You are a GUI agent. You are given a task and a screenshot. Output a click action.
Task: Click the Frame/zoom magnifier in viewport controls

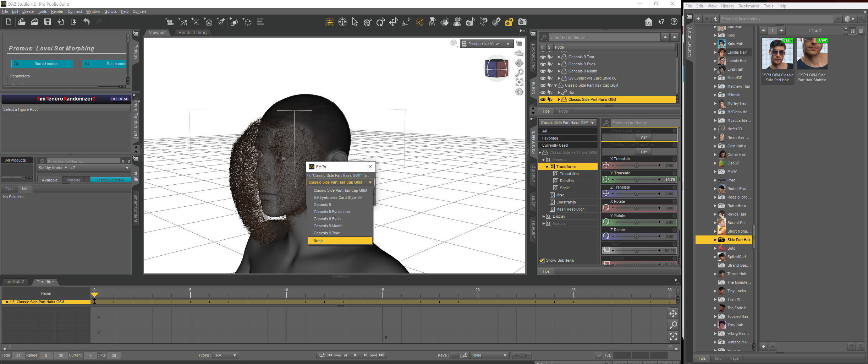(x=519, y=72)
